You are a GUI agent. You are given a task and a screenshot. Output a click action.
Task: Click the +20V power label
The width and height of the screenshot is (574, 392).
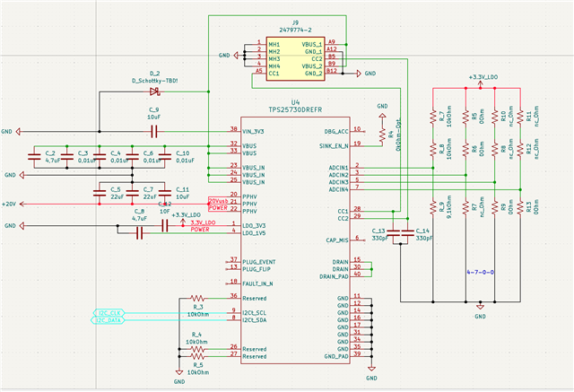coord(9,204)
